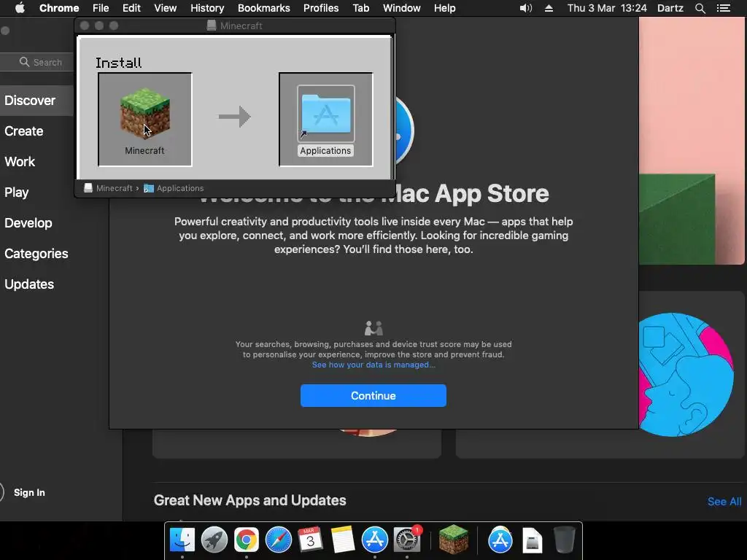Click Minecraft in installer path bar
The width and height of the screenshot is (747, 560).
coord(109,188)
